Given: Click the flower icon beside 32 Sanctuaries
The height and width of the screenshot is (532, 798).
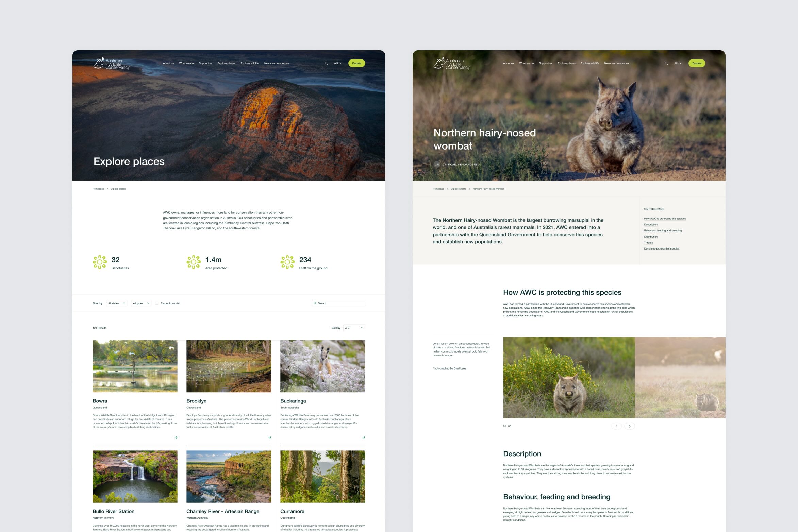Looking at the screenshot, I should 100,262.
